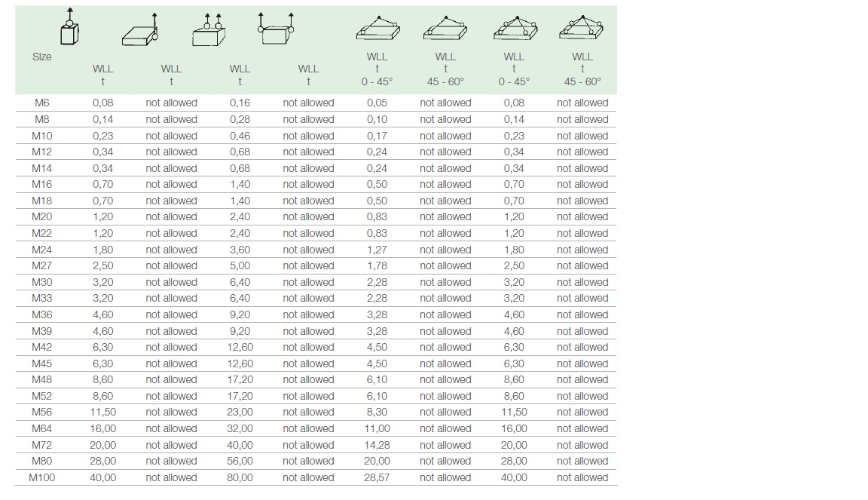The width and height of the screenshot is (868, 500).
Task: Select the M100 size row label
Action: pyautogui.click(x=42, y=477)
